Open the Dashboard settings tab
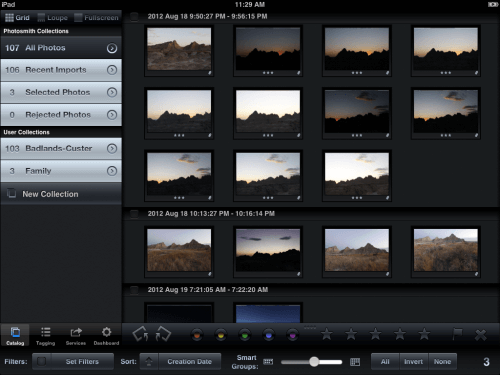500x375 pixels. click(106, 336)
